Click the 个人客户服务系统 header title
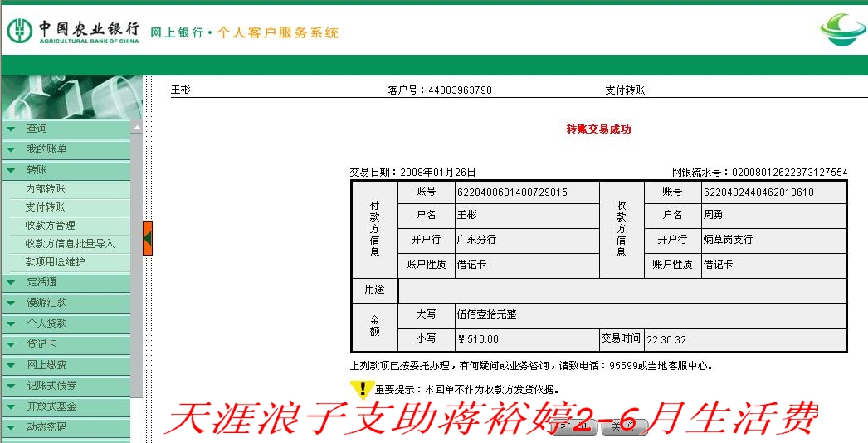This screenshot has width=868, height=443. [x=277, y=32]
